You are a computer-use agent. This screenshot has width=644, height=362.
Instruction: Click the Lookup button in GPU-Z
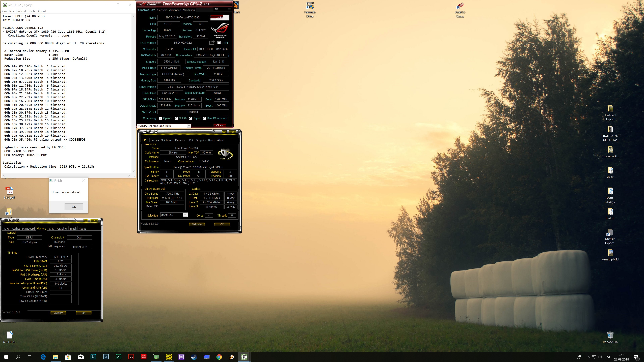[x=220, y=17]
